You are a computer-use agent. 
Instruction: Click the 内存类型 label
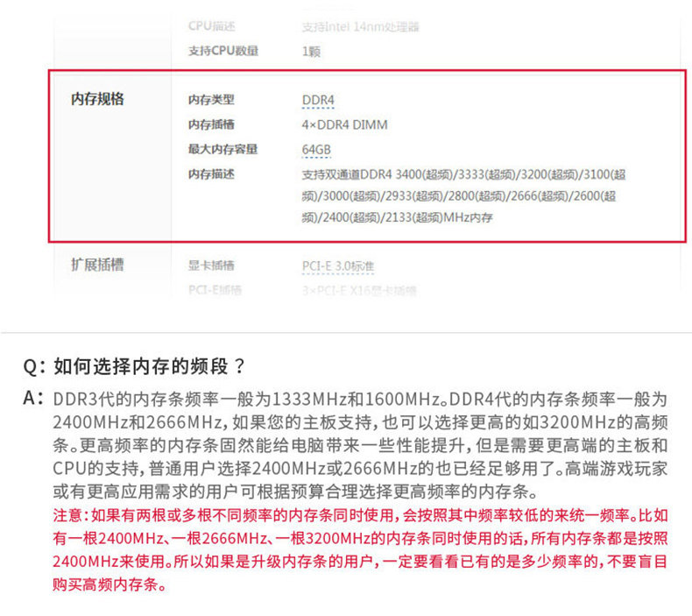[x=211, y=100]
